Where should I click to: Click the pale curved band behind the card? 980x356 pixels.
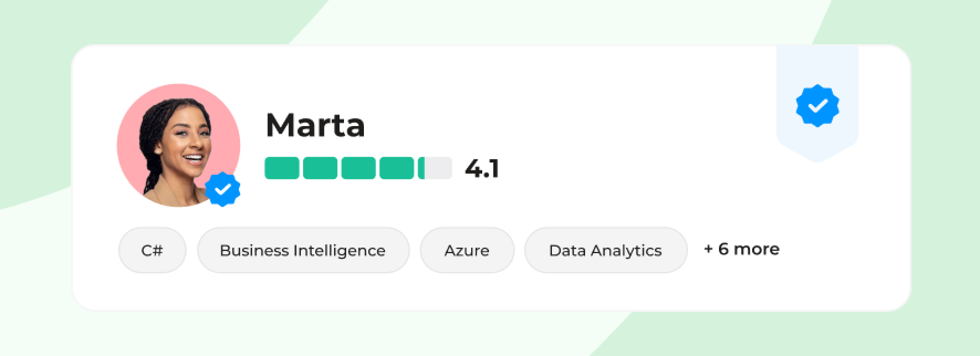click(x=553, y=22)
